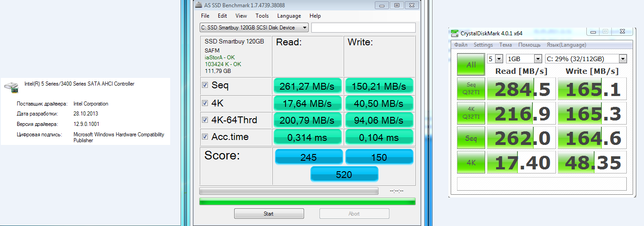Click the Intel Corporation driver provider text
Screen dimensions: 644x226
pos(91,104)
